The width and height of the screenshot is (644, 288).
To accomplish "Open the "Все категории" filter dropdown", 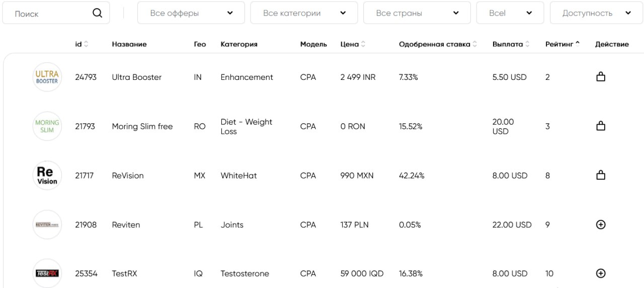I will [x=304, y=13].
